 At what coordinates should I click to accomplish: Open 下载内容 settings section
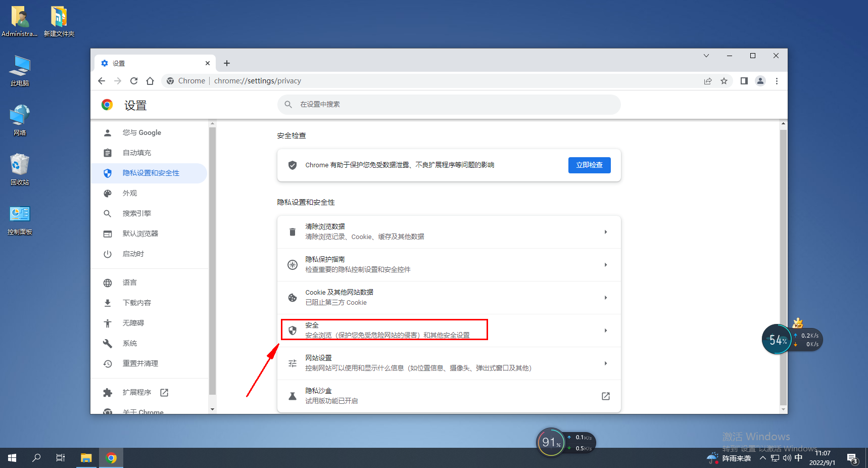coord(136,303)
